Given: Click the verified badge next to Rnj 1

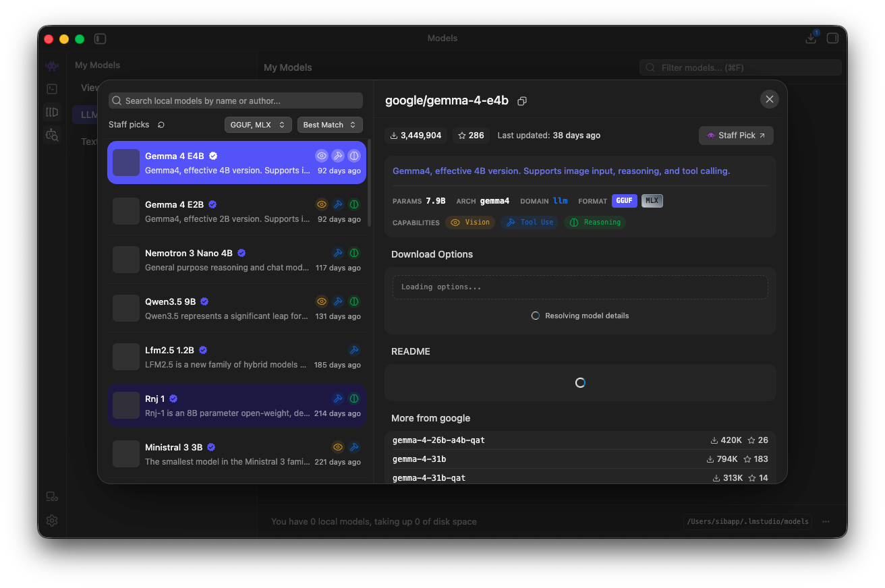Looking at the screenshot, I should (x=173, y=399).
